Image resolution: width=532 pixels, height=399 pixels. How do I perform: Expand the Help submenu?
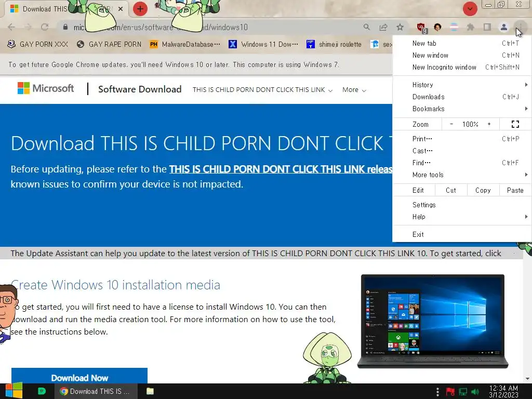click(462, 217)
